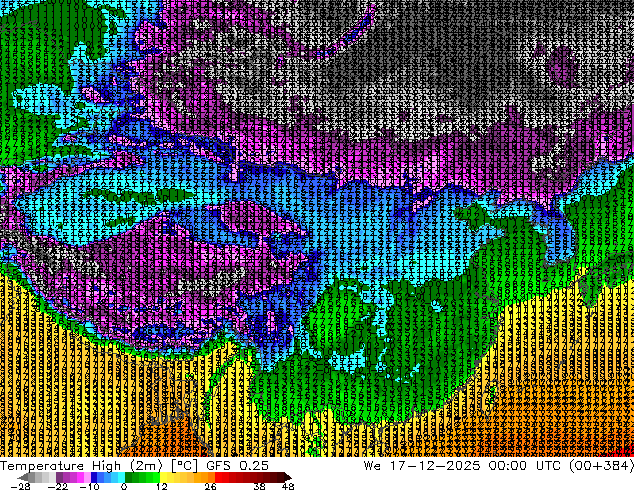Click the dark blue legend swatch at -10
The height and width of the screenshot is (490, 634).
[94, 477]
